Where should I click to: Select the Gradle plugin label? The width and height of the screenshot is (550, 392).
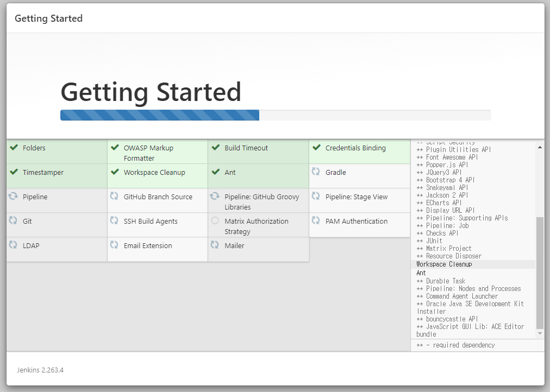pos(336,172)
